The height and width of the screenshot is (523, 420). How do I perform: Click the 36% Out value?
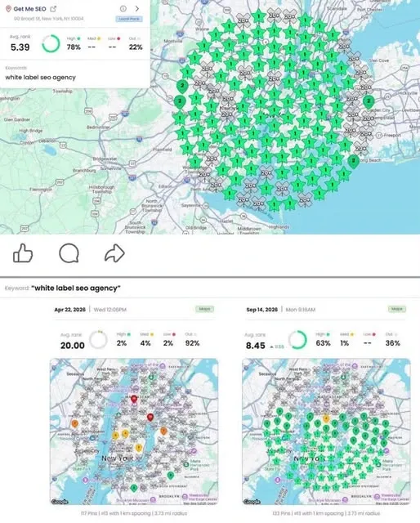[x=393, y=343]
